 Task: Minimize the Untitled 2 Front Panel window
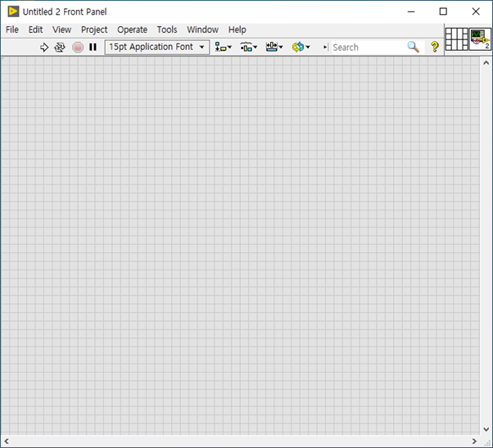[x=411, y=11]
